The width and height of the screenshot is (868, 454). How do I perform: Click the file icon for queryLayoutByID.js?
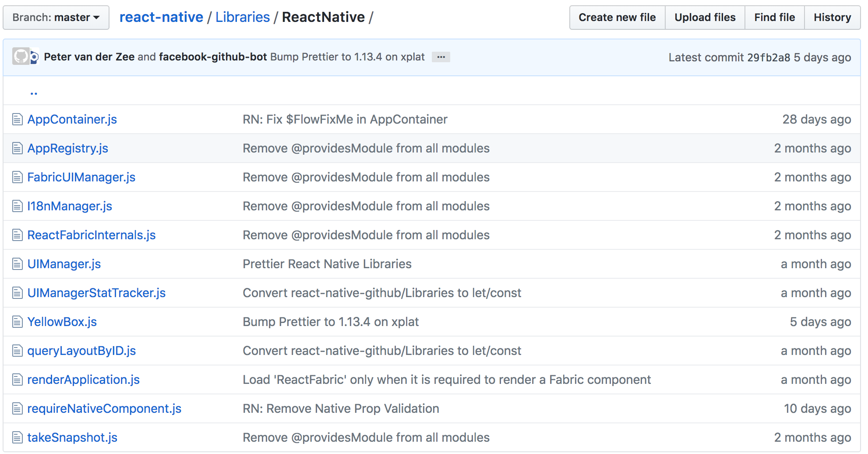(18, 351)
